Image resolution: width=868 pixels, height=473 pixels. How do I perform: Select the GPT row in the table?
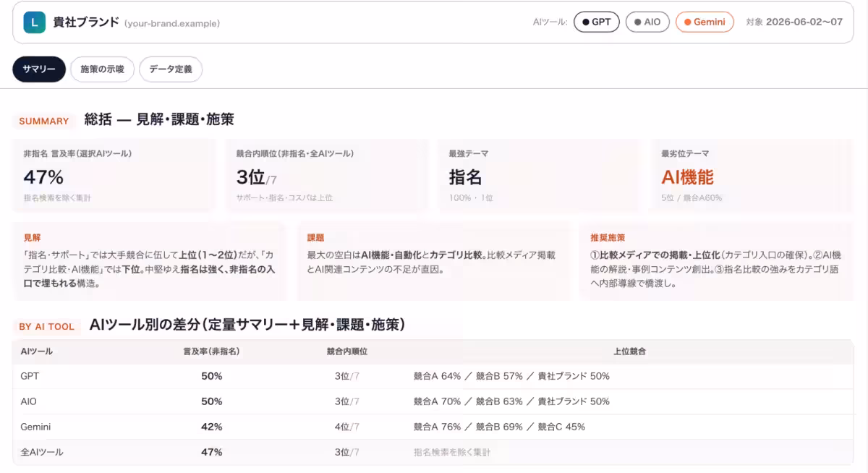coord(433,376)
